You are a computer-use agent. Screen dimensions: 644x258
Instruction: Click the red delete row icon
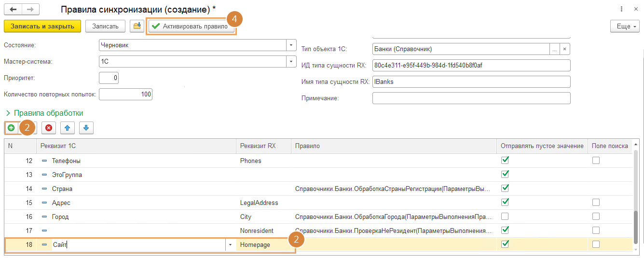coord(49,128)
